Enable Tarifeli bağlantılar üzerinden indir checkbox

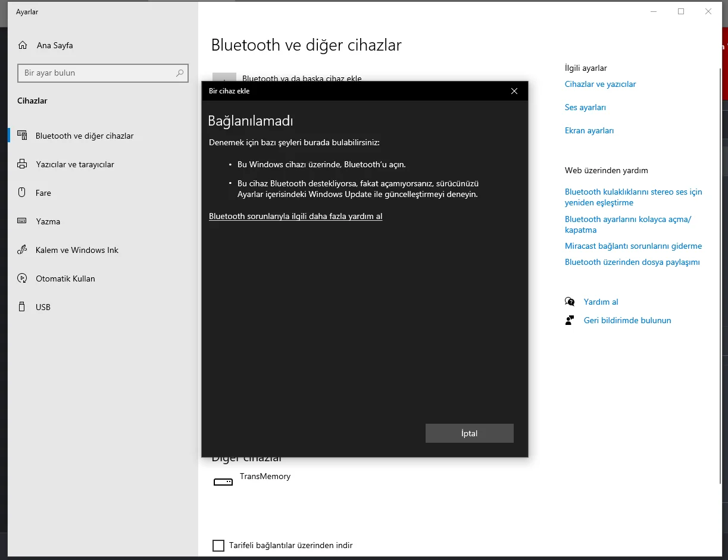tap(218, 546)
